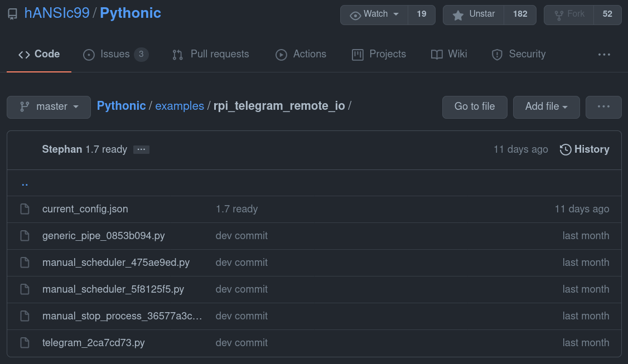Screen dimensions: 628x364
Task: Open the master branch selector
Action: (x=49, y=106)
